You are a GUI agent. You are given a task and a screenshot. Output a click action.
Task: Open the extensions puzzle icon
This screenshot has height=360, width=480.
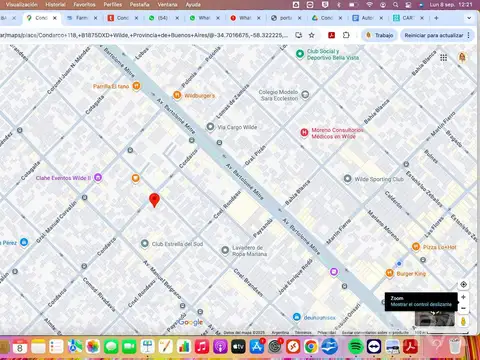(x=346, y=35)
